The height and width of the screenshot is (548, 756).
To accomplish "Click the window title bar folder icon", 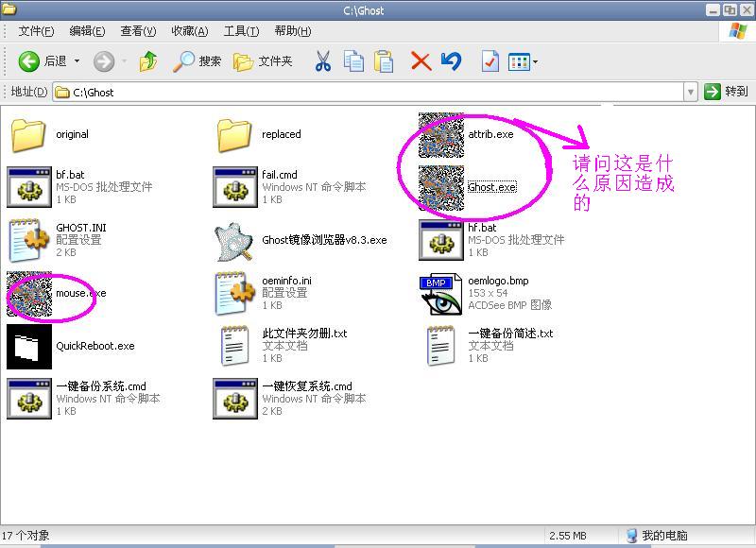I will point(9,9).
